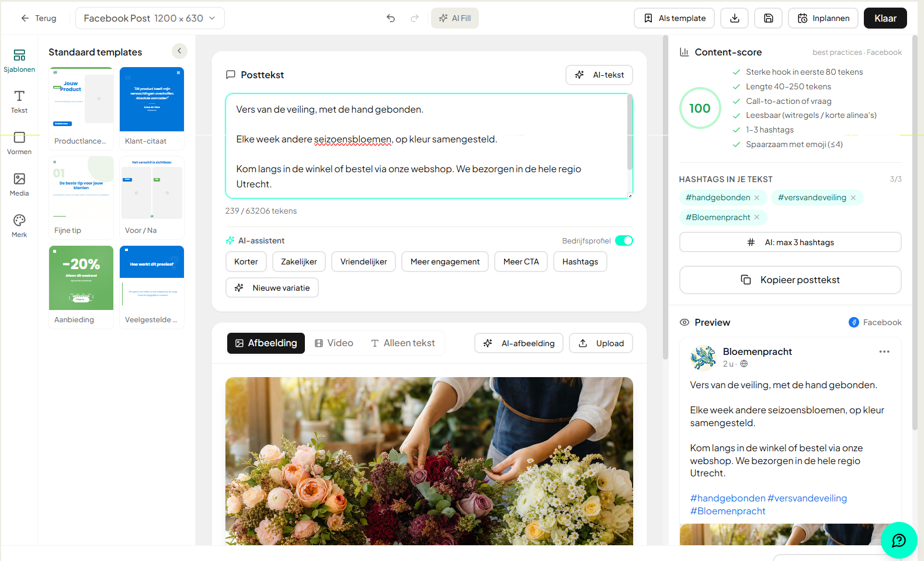Click the Zakelijker AI option

(x=299, y=262)
